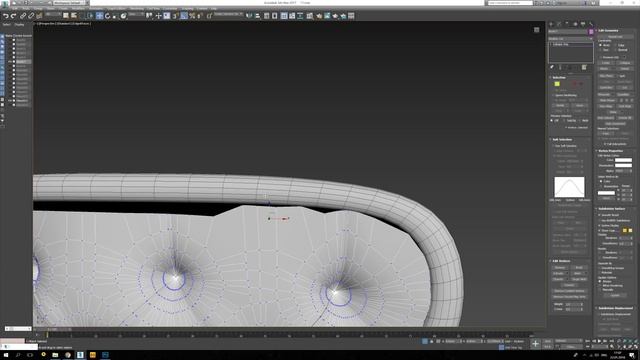Switch to Create command panel tab
The image size is (640, 360).
551,24
